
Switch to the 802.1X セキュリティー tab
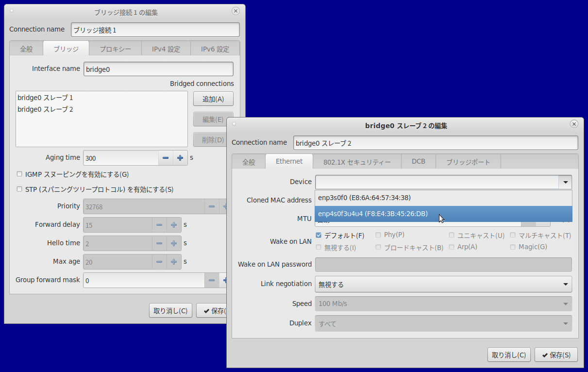pos(357,162)
